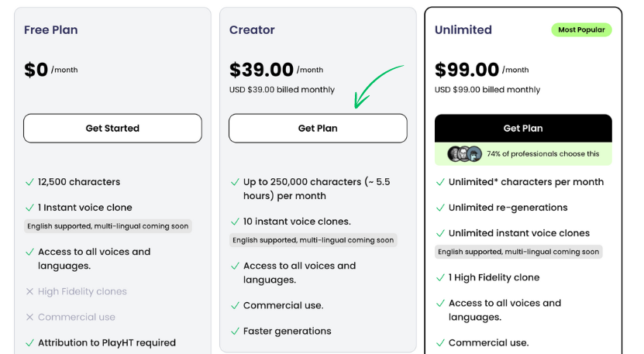Image resolution: width=644 pixels, height=354 pixels.
Task: Click checkmark next to 10 instant voice clones
Action: click(x=235, y=222)
